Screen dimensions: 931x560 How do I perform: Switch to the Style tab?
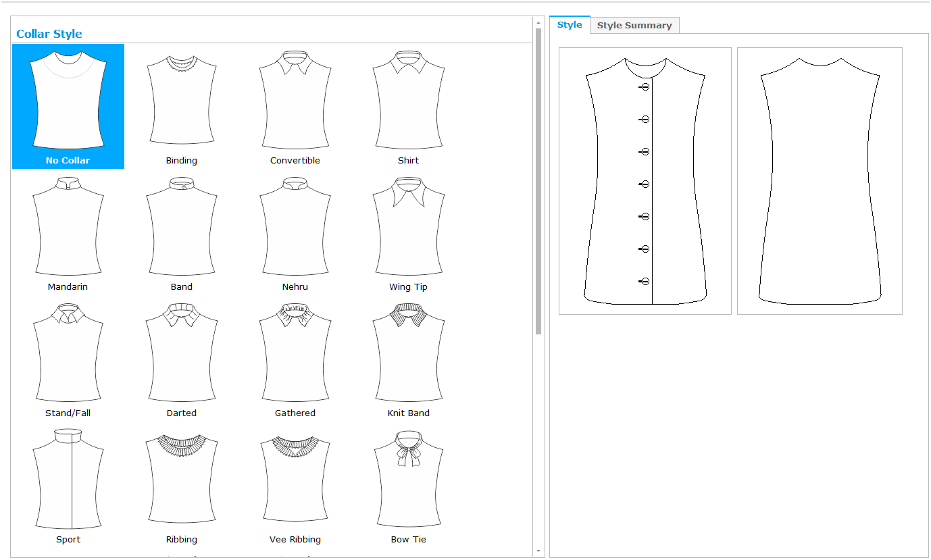coord(570,25)
